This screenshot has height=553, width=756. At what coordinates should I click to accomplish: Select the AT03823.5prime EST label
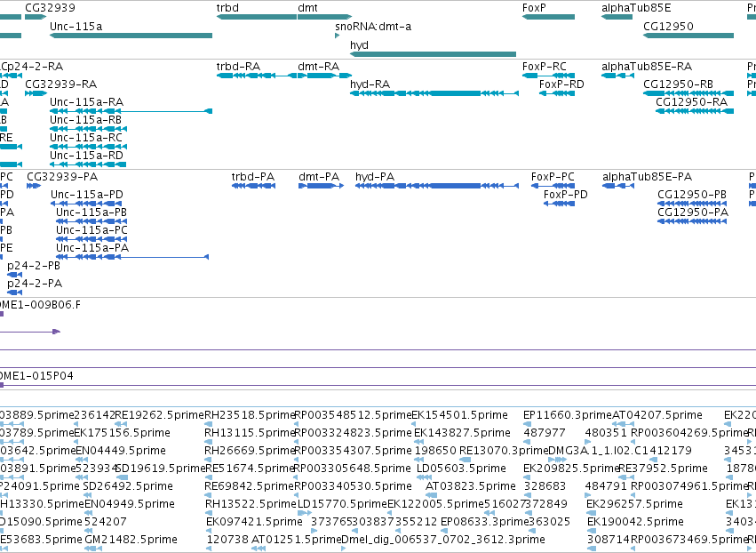tap(471, 486)
